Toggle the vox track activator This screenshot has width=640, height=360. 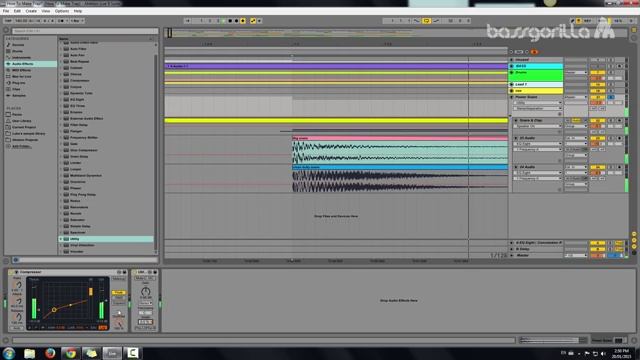click(597, 91)
